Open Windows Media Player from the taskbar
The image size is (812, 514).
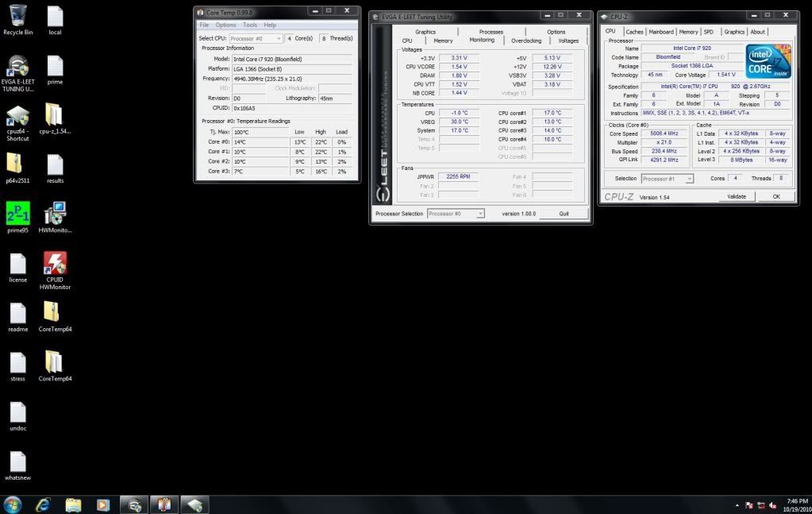[103, 504]
